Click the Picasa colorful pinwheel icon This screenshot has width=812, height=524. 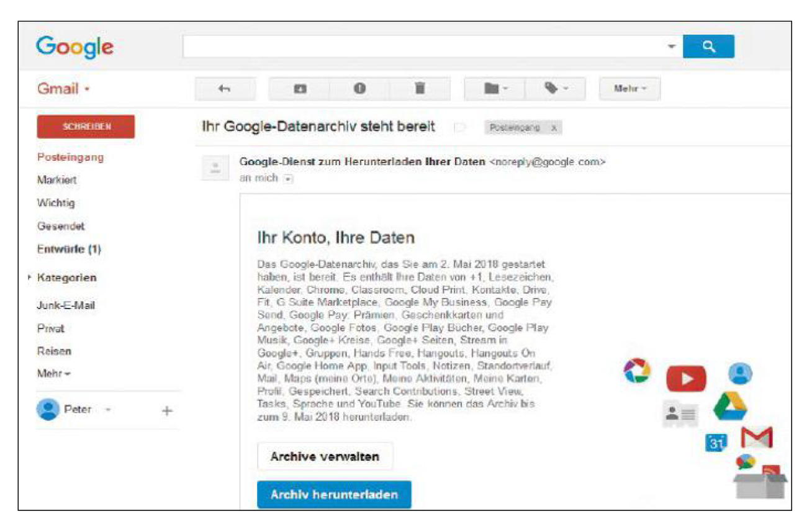(637, 371)
